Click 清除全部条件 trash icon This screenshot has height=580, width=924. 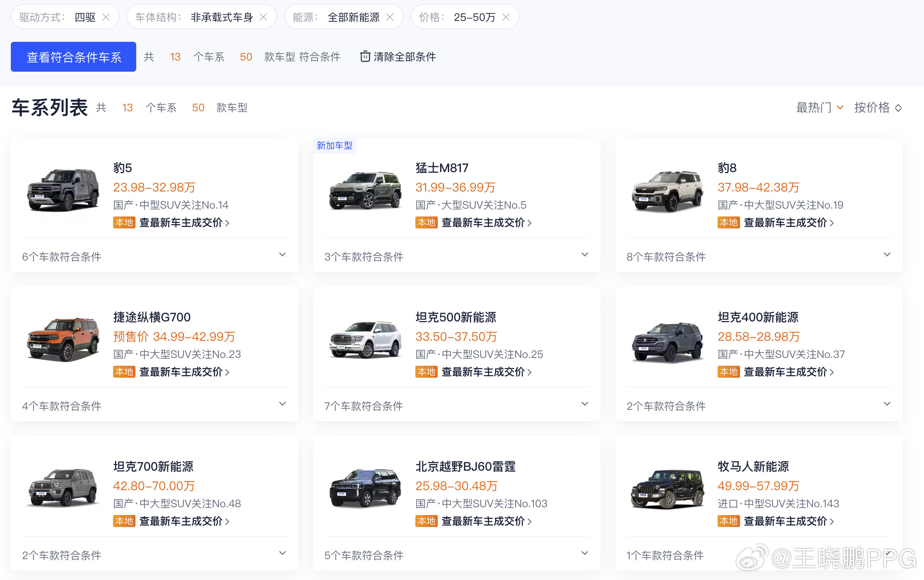[x=365, y=56]
